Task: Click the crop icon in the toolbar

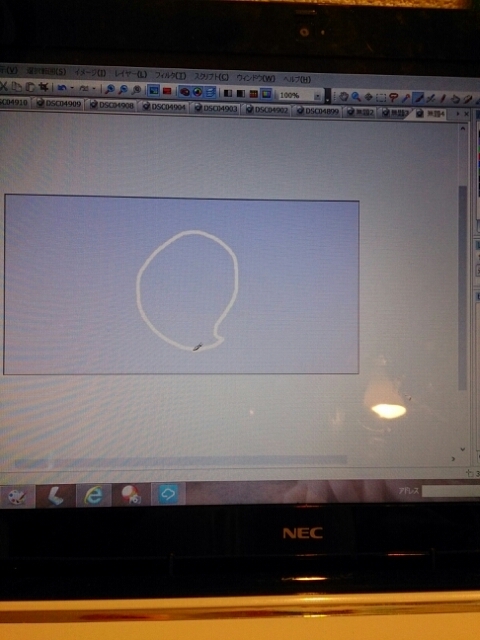Action: coord(43,87)
